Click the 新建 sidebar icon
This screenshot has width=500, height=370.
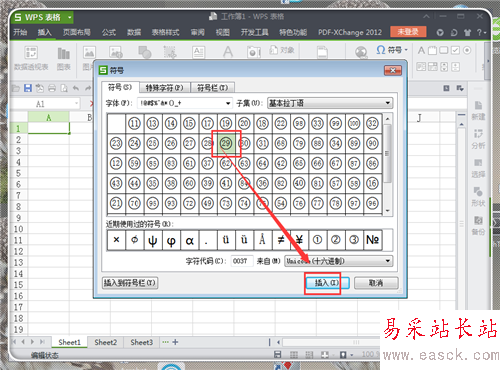click(x=478, y=111)
